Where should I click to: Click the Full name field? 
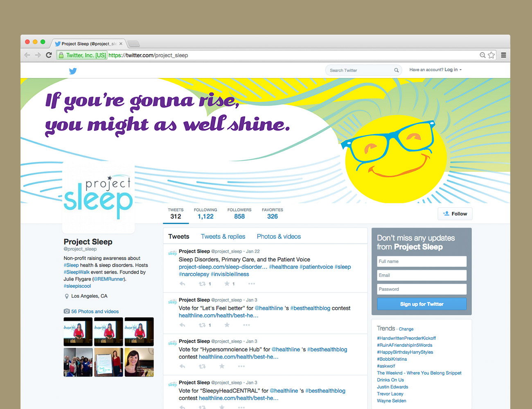422,261
